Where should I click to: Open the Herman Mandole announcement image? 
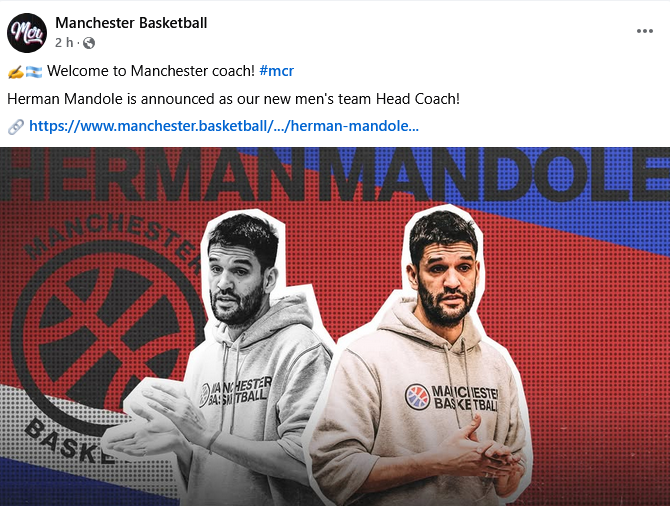tap(335, 327)
